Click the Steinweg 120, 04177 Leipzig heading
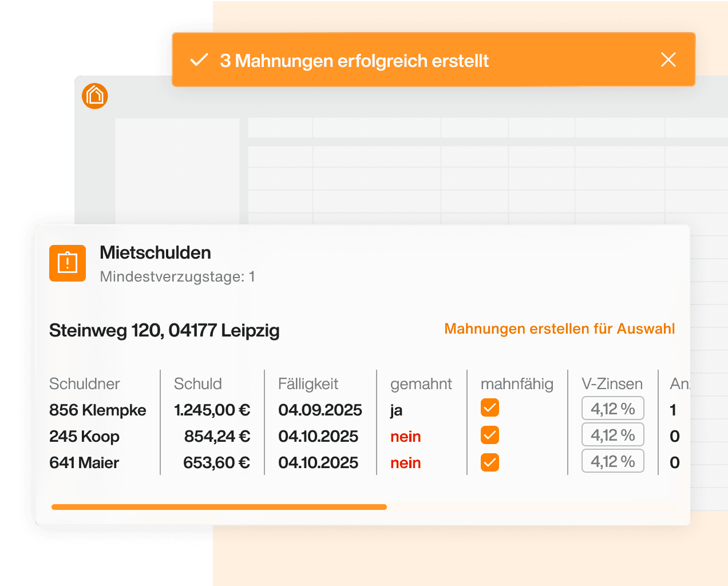 [164, 331]
